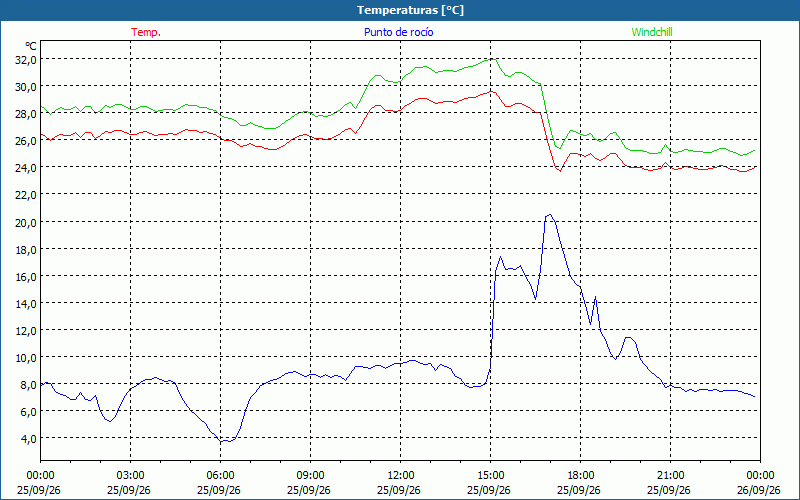This screenshot has width=800, height=500.
Task: Click the windchill peak at 15:00
Action: coord(492,59)
